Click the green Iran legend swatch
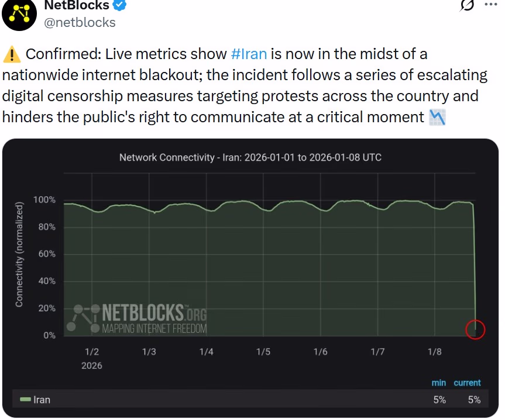The image size is (505, 420). coord(25,400)
